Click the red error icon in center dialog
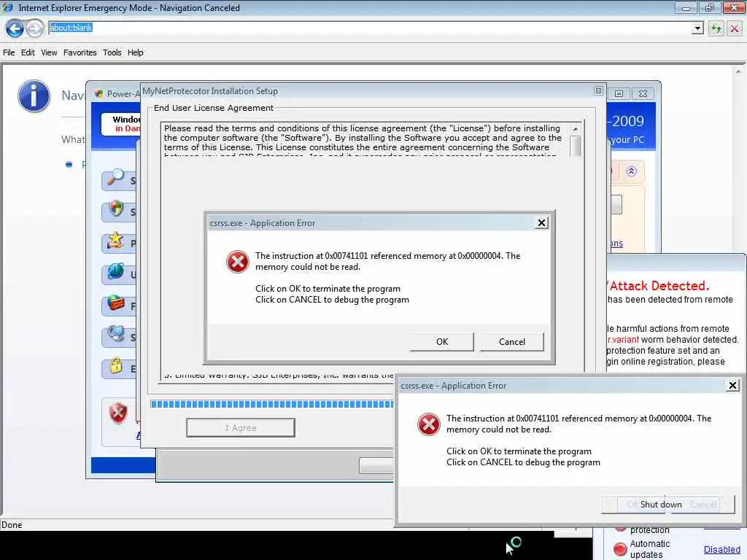 click(x=237, y=262)
